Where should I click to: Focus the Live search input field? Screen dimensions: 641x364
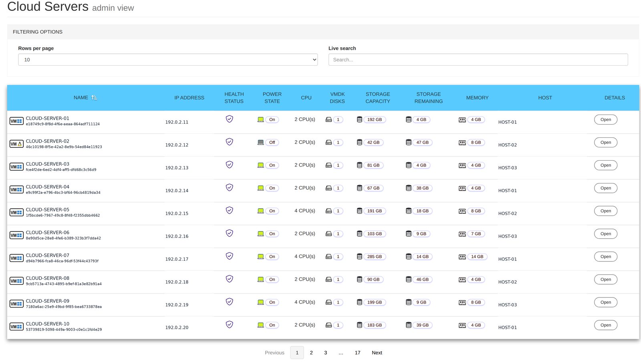[x=478, y=60]
